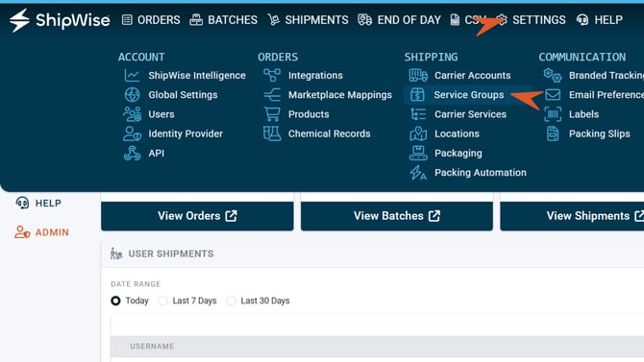Open Packing Slips settings
Screen dimensions: 644x362
click(600, 133)
